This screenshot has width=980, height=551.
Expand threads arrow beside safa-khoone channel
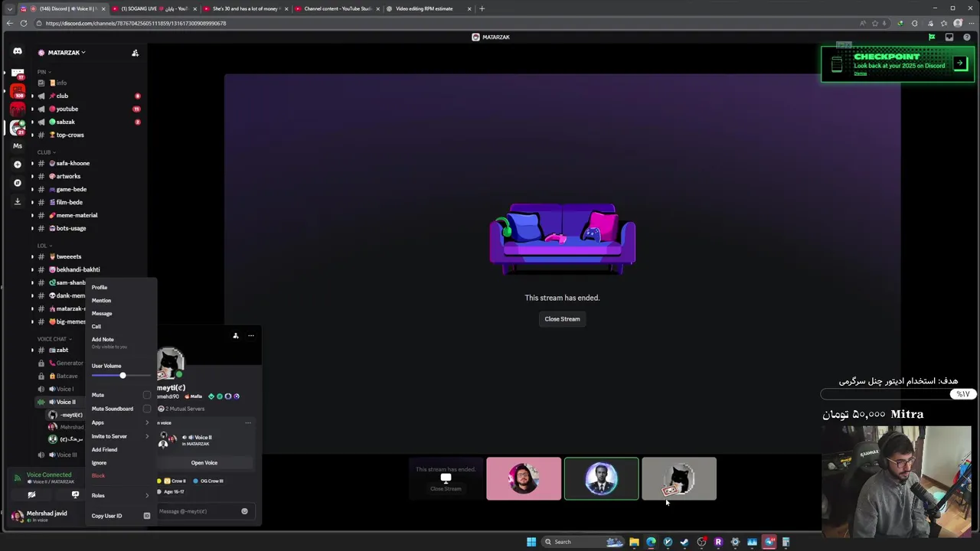[x=32, y=163]
